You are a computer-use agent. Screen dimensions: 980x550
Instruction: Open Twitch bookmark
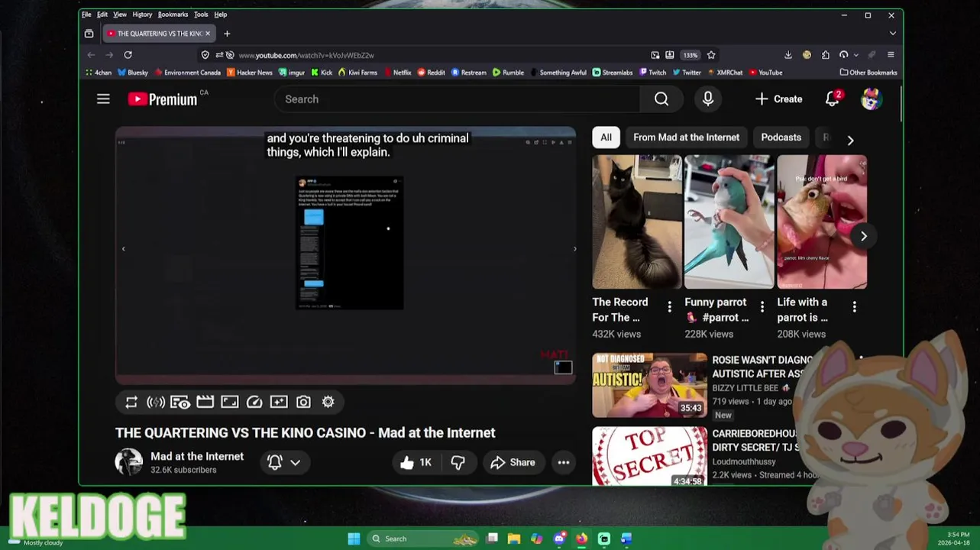(x=652, y=73)
